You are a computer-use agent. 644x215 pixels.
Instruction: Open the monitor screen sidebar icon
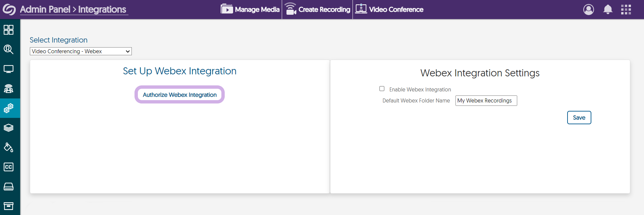(8, 69)
